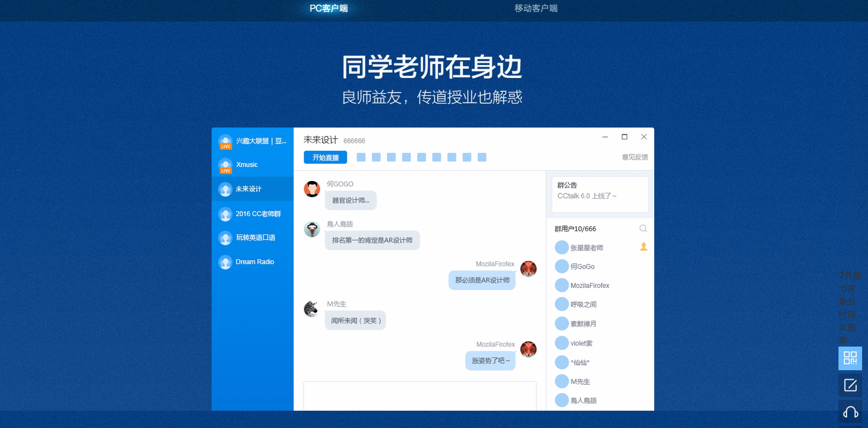This screenshot has width=868, height=428.
Task: Open the 意见反馈 link
Action: (634, 157)
